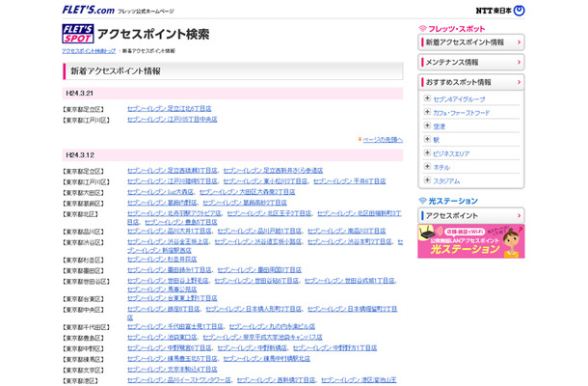Screen dimensions: 588x386
Task: Open セブン-イレブン 江戸川5丁目中央店 link
Action: click(173, 120)
